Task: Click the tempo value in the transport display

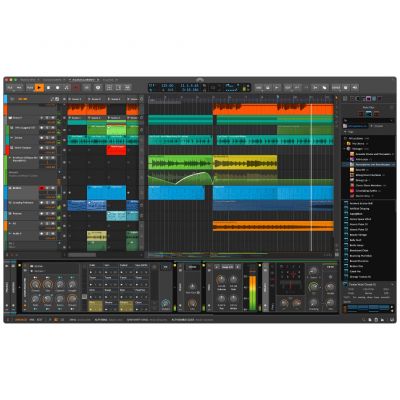Action: click(x=167, y=86)
